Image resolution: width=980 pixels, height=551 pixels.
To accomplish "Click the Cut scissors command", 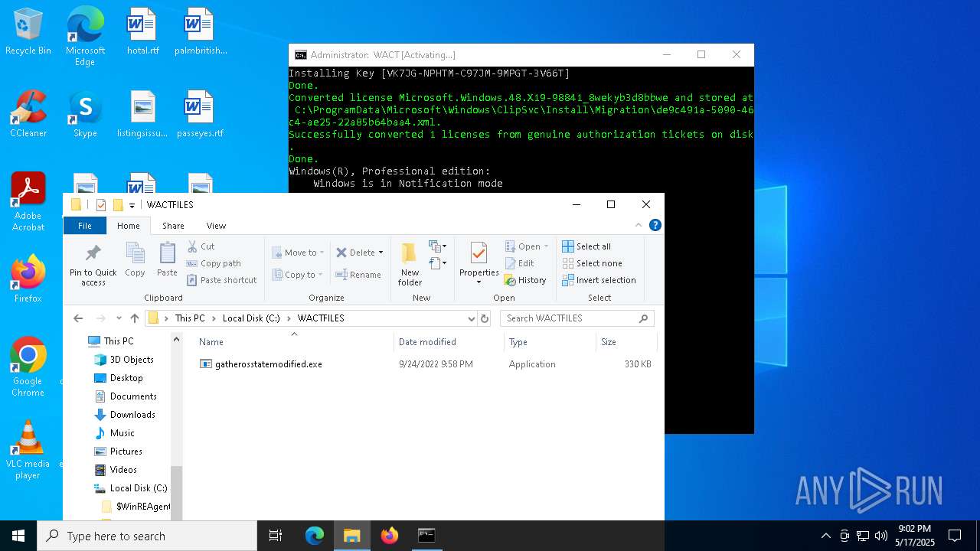I will point(201,246).
